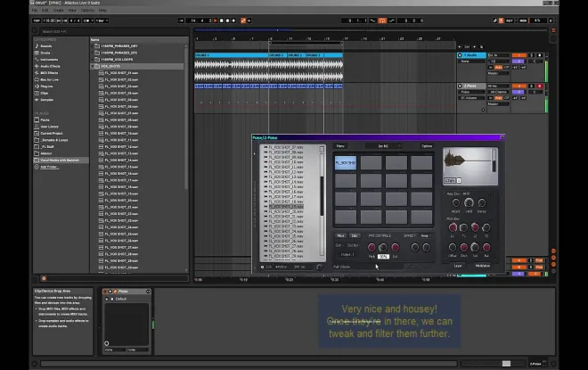Set 1 Audio monitor to Off

pos(506,67)
